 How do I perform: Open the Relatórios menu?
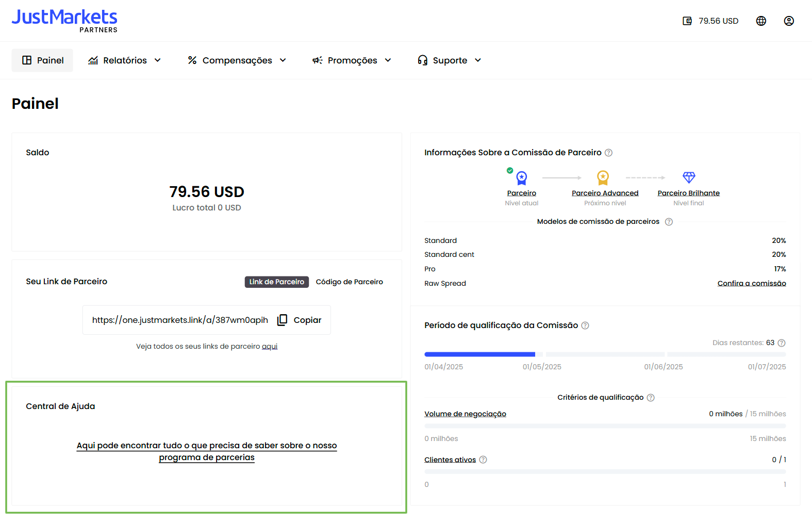pyautogui.click(x=125, y=60)
